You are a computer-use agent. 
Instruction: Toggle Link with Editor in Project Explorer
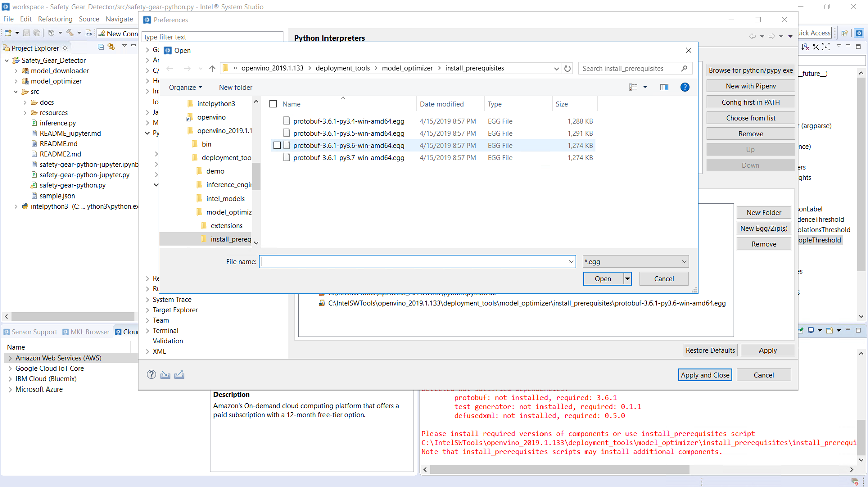tap(112, 47)
